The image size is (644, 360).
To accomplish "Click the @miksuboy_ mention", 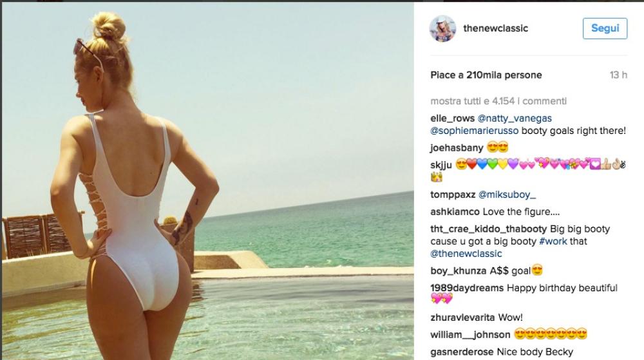I will [x=507, y=194].
